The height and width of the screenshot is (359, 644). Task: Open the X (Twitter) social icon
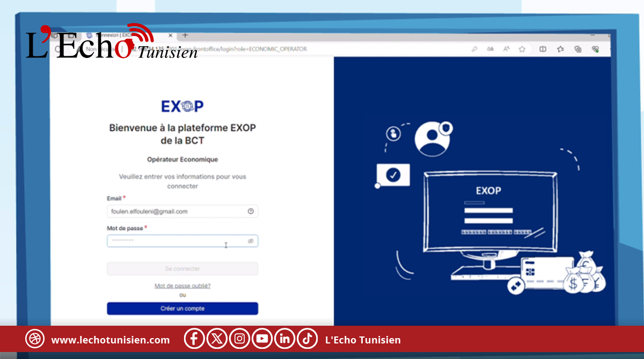click(217, 339)
